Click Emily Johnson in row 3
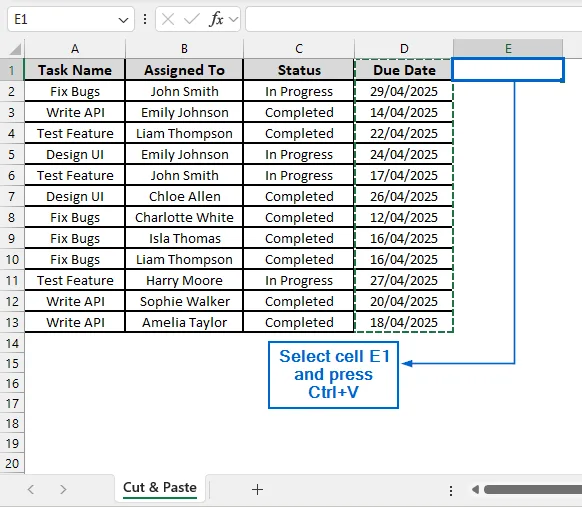The image size is (582, 507). point(184,112)
